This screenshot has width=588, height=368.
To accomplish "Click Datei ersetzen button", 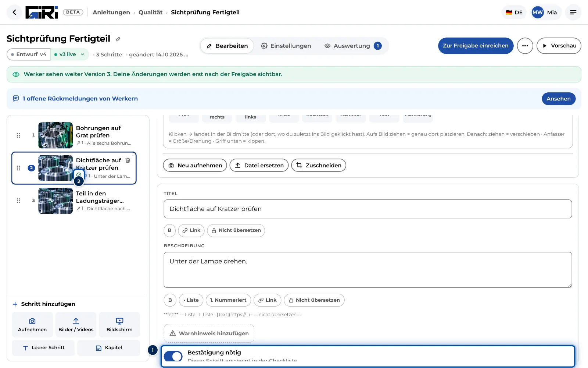I will (259, 165).
